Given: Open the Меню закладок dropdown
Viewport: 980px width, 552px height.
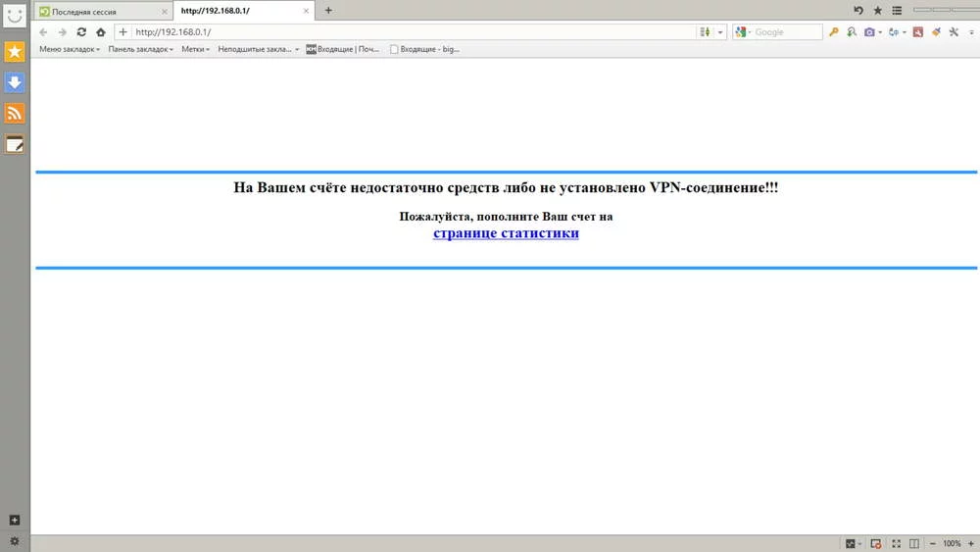Looking at the screenshot, I should (x=70, y=49).
